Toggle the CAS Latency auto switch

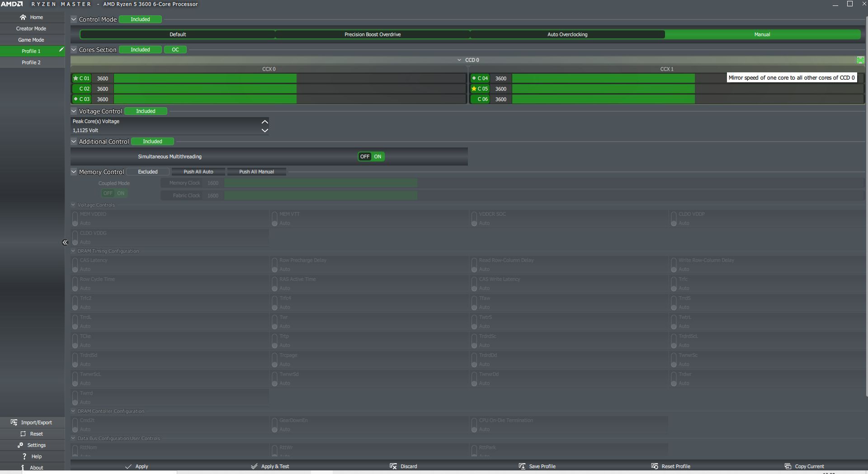point(75,265)
